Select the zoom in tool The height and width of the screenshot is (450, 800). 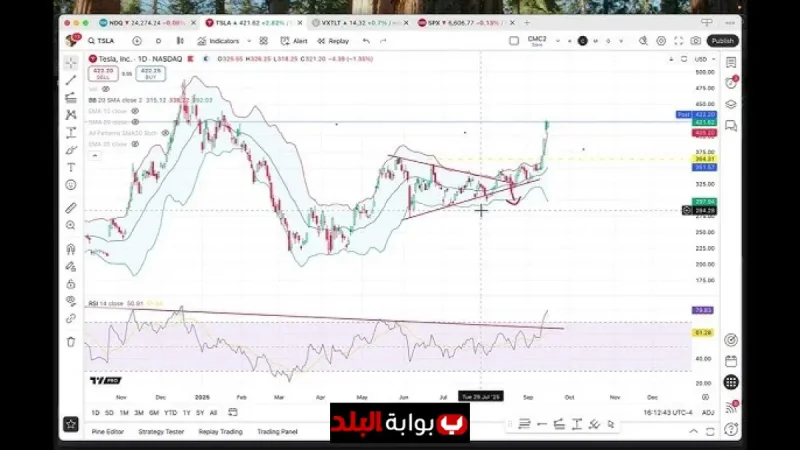(x=71, y=225)
